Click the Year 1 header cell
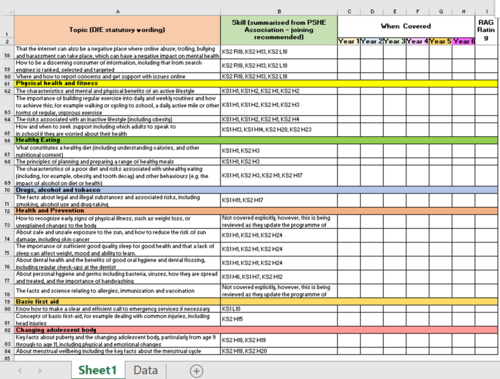500x379 pixels. [x=349, y=41]
